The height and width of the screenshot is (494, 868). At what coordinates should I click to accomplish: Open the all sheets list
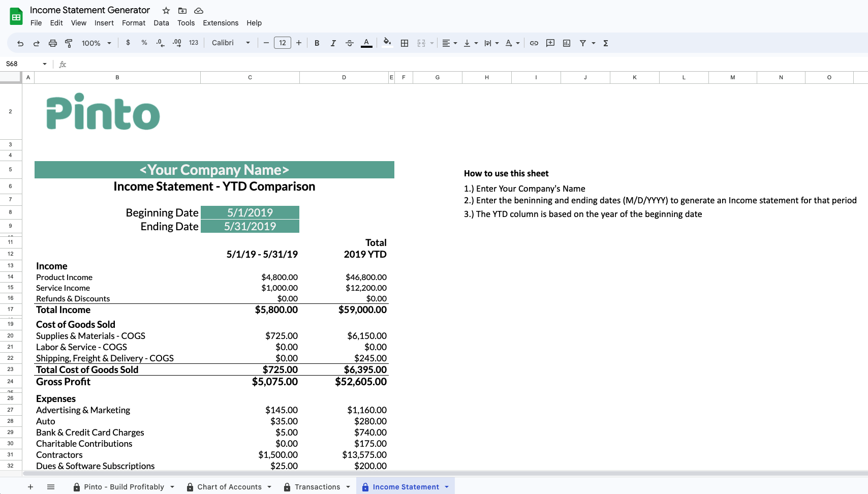point(51,486)
